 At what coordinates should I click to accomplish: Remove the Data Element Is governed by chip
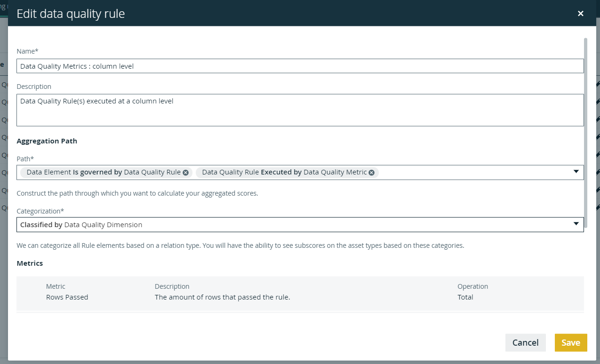coord(185,173)
